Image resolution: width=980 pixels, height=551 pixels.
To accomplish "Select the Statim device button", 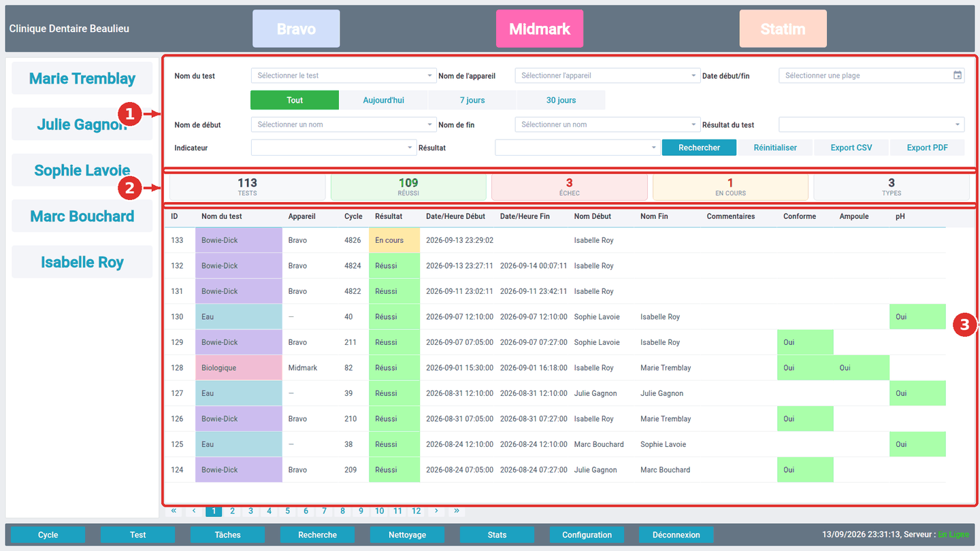I will pyautogui.click(x=783, y=29).
